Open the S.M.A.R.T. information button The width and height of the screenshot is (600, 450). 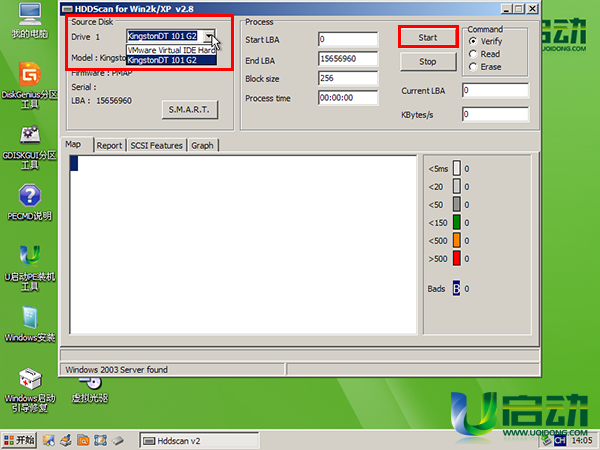coord(189,109)
